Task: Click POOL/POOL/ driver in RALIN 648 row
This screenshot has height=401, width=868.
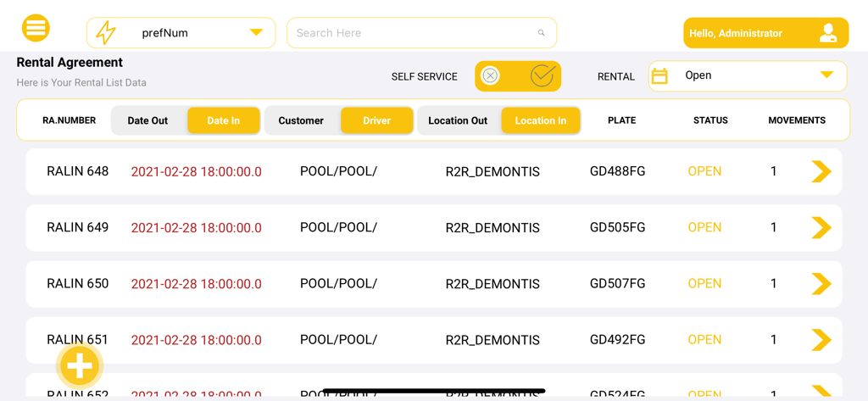Action: point(338,171)
